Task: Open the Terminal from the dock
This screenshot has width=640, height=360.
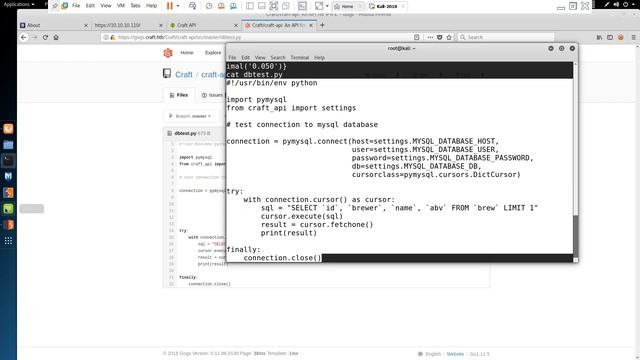Action: point(8,160)
